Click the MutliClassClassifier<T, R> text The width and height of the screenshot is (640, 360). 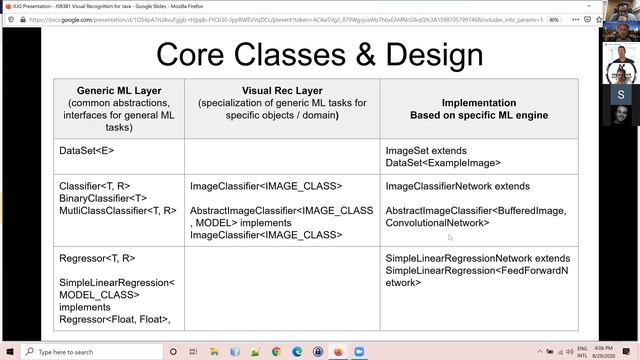click(x=118, y=211)
